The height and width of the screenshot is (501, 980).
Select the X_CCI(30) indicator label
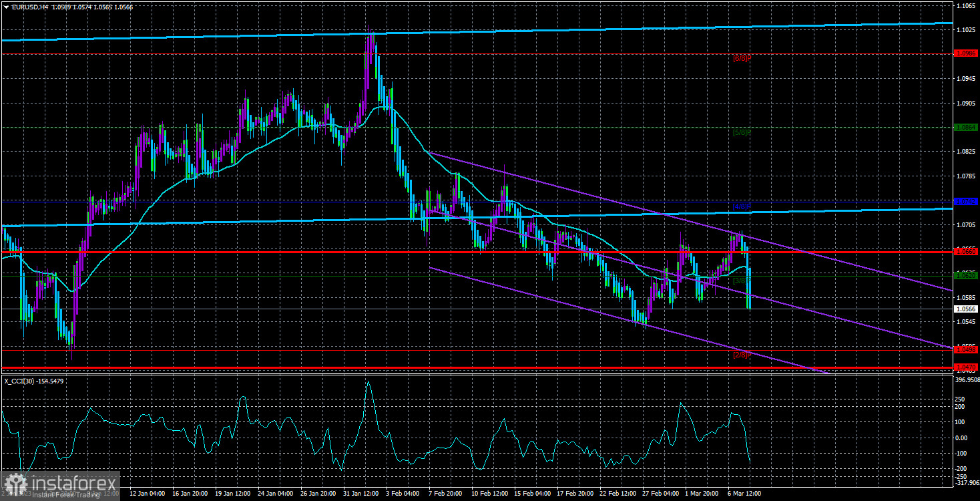pos(21,381)
